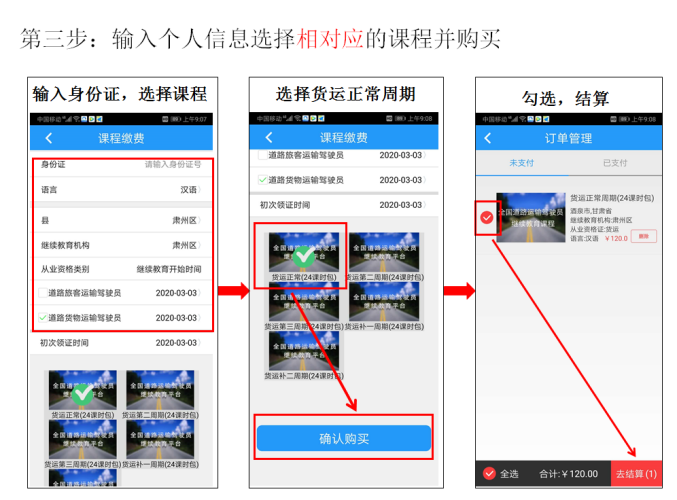
Task: Toggle red order selection check in 订单管理
Action: tap(487, 217)
